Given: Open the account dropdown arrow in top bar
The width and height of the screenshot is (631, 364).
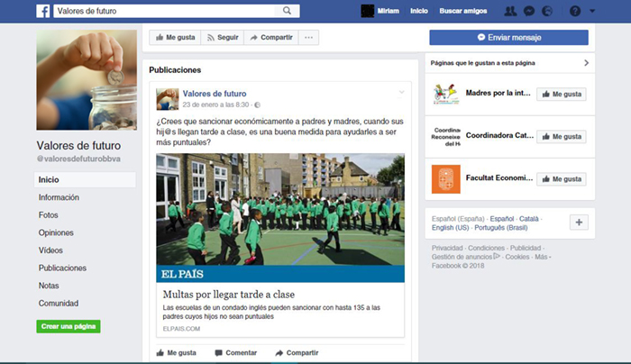Looking at the screenshot, I should click(x=592, y=11).
